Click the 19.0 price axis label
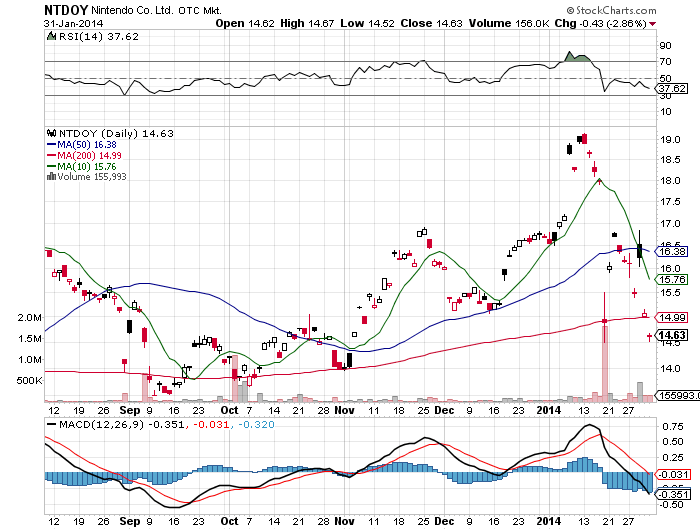 (670, 140)
